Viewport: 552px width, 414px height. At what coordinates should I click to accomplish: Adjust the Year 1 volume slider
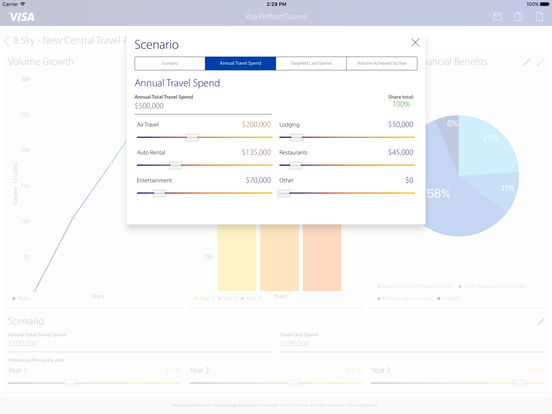(x=70, y=383)
